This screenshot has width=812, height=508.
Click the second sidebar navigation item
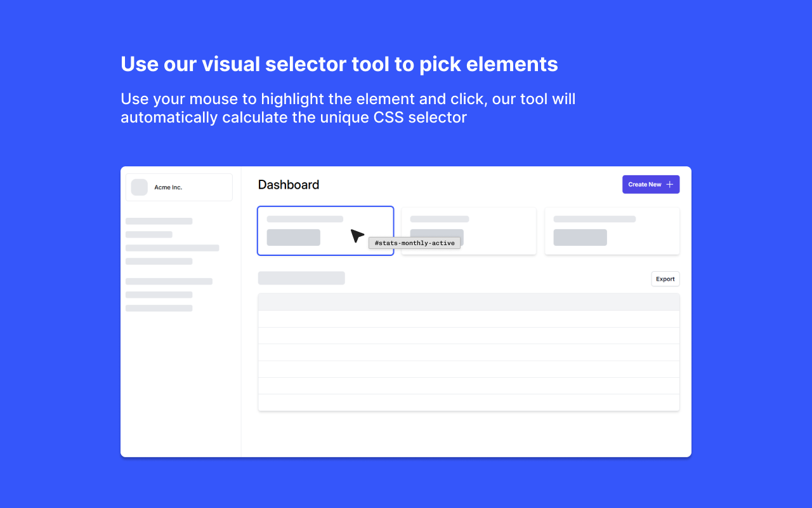[148, 234]
